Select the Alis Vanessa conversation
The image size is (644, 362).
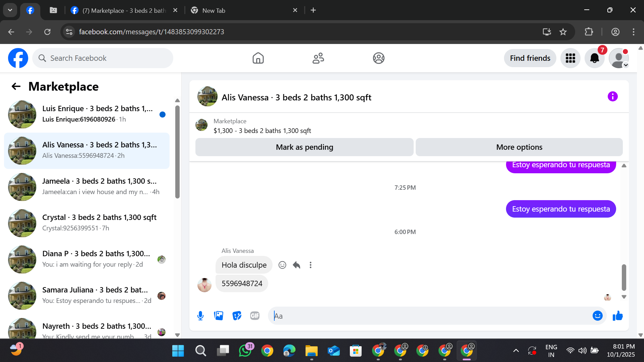87,151
